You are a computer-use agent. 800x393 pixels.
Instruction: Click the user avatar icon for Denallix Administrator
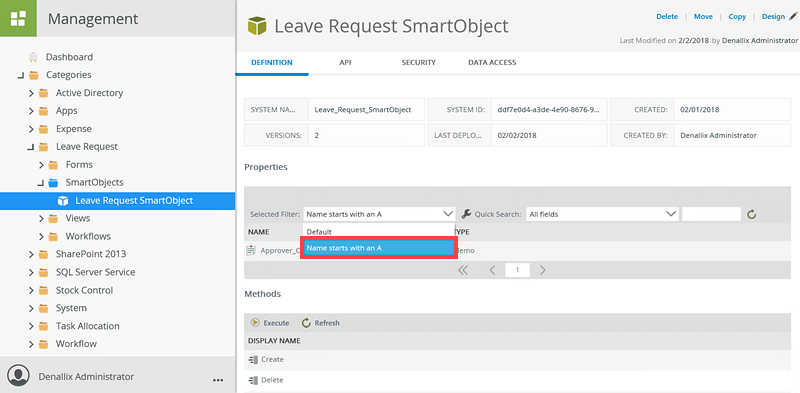[19, 377]
